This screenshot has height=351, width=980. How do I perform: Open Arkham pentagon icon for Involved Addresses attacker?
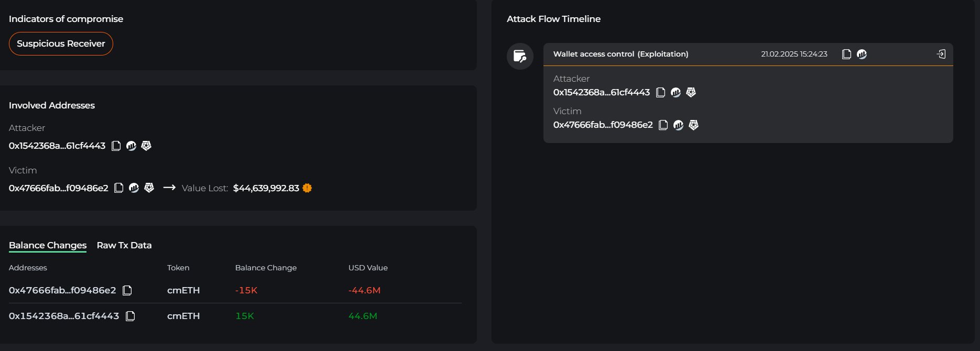[x=147, y=146]
